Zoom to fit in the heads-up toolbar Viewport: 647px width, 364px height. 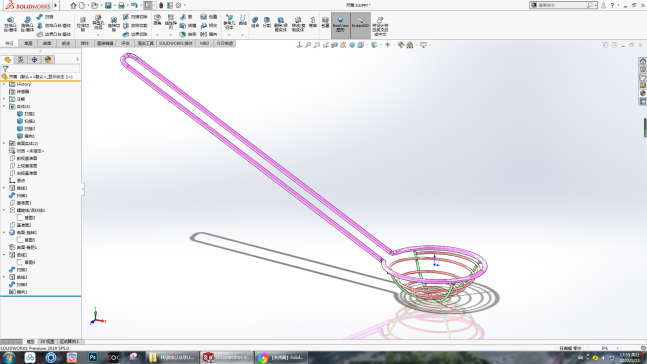pyautogui.click(x=308, y=45)
